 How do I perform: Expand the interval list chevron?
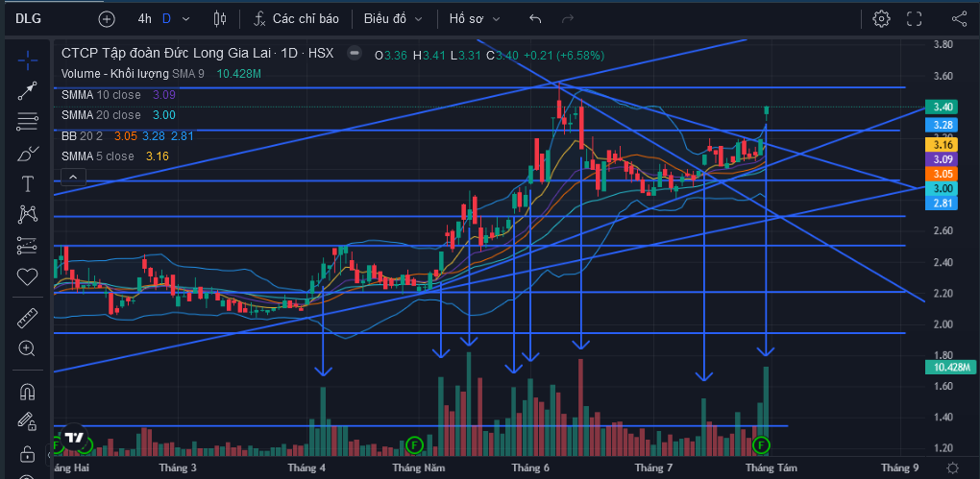click(x=185, y=19)
